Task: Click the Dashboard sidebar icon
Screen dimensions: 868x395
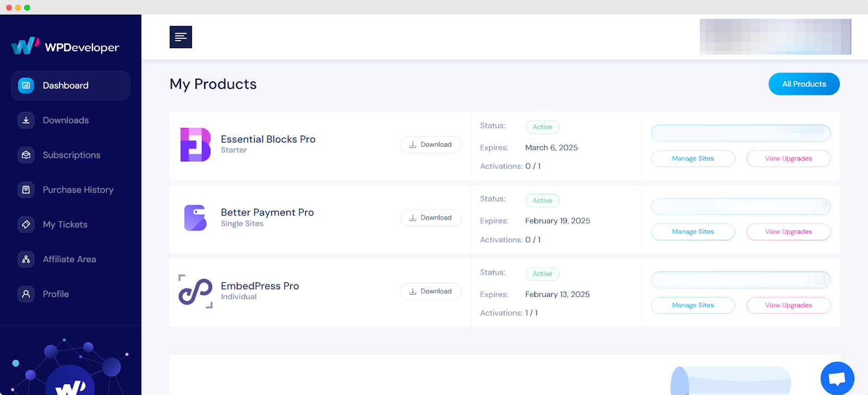Action: (25, 86)
